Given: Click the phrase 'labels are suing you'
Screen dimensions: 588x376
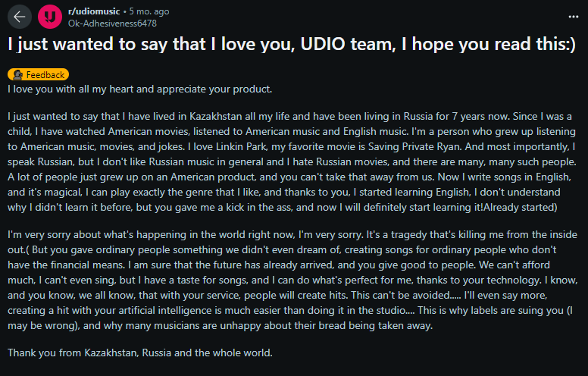Looking at the screenshot, I should coord(517,310).
